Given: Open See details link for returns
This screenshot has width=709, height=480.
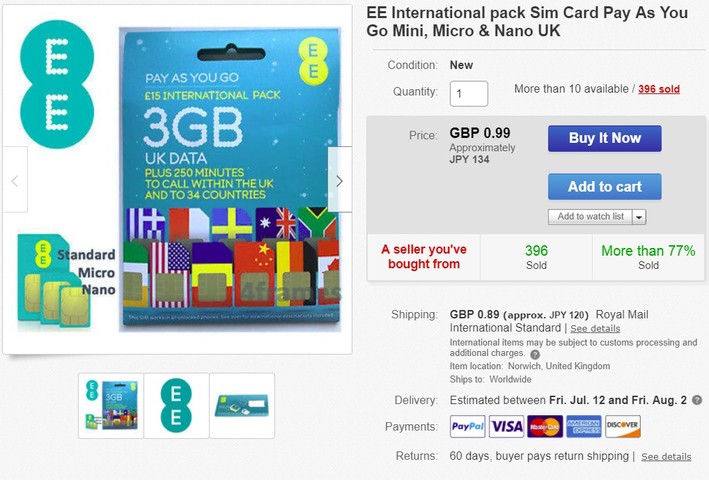Looking at the screenshot, I should (666, 456).
